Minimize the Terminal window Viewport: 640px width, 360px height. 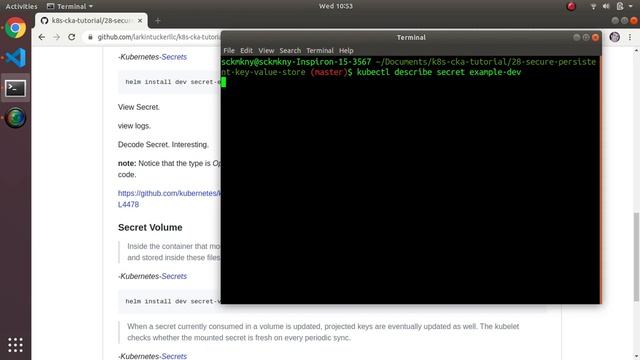tap(576, 37)
